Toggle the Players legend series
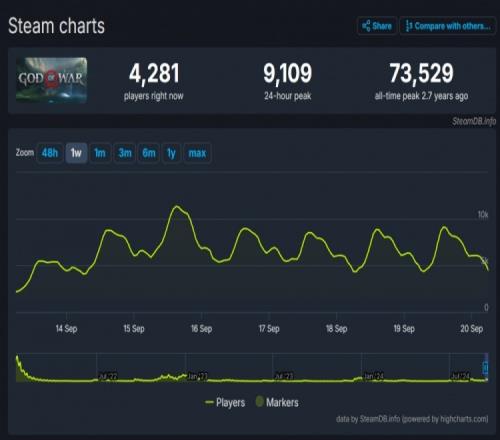Viewport: 500px width, 440px height. point(225,402)
